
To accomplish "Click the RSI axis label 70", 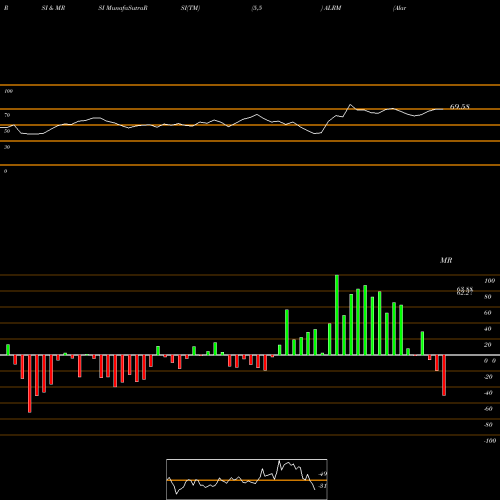I will pos(7,115).
